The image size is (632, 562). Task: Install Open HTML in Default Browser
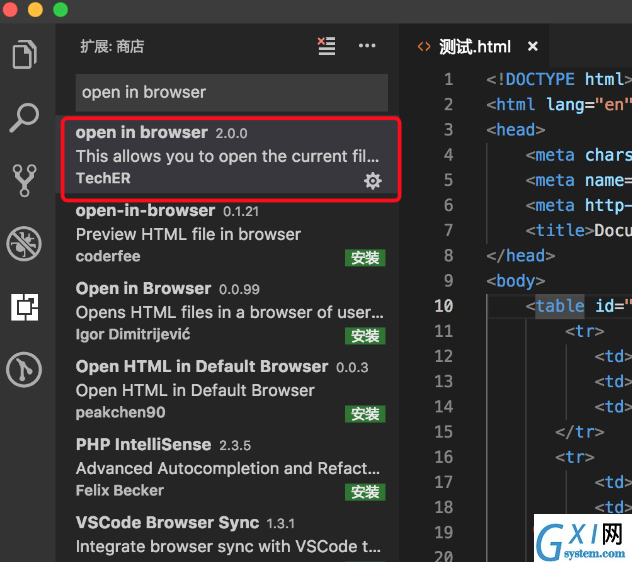tap(365, 414)
